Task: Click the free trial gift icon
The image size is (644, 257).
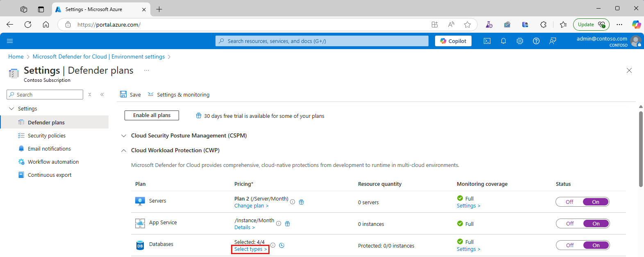Action: point(199,116)
